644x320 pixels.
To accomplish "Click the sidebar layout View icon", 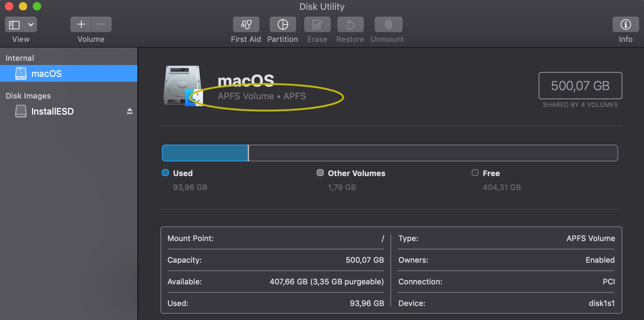I will coord(14,24).
